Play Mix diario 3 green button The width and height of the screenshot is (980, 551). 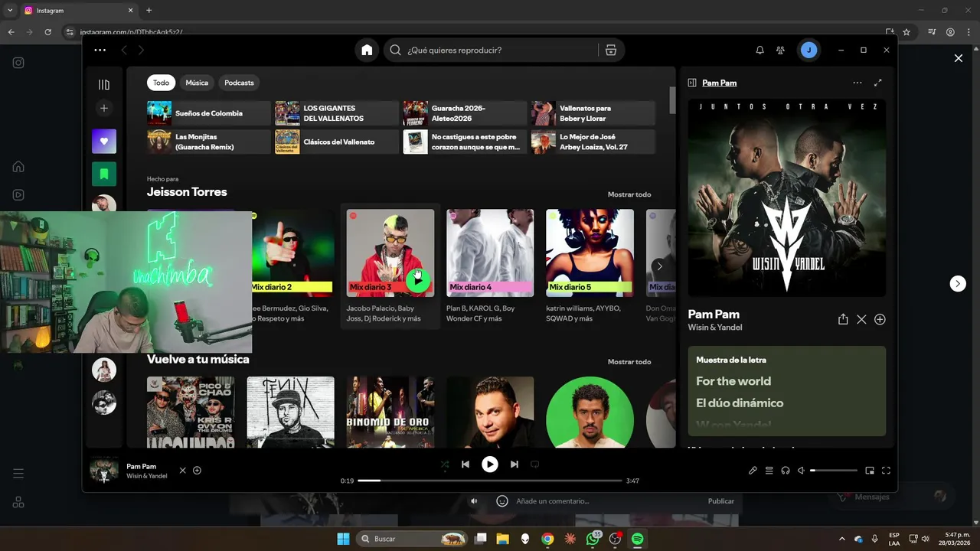pyautogui.click(x=417, y=279)
